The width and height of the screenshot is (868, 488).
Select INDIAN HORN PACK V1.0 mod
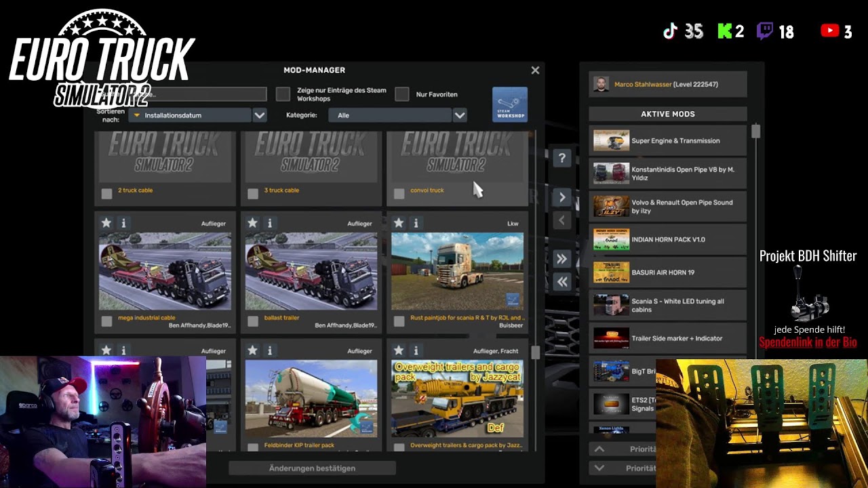(x=668, y=239)
